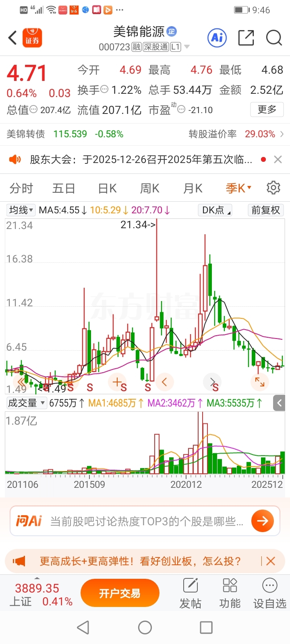Viewport: 290px width, 644px height.
Task: Tap the Android recent apps button
Action: click(206, 627)
